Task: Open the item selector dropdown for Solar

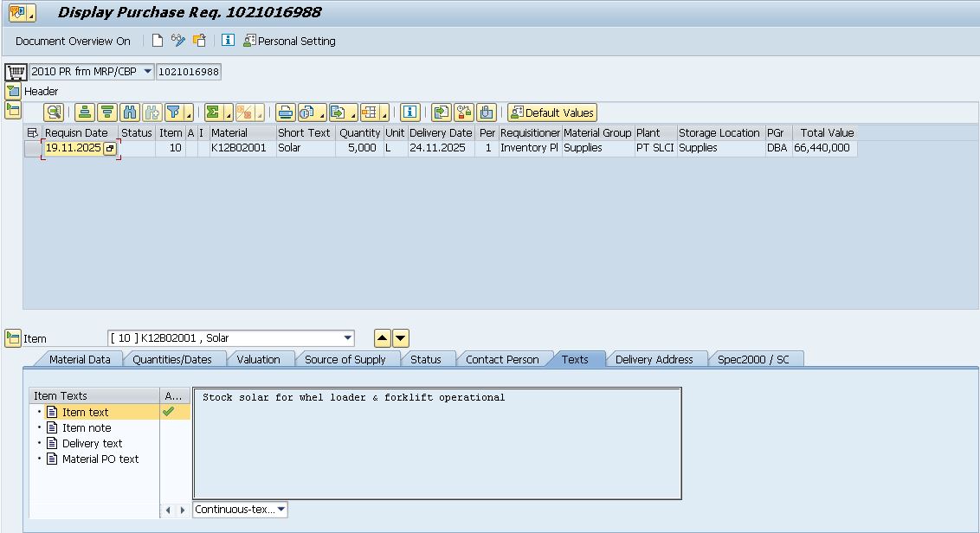Action: (347, 338)
